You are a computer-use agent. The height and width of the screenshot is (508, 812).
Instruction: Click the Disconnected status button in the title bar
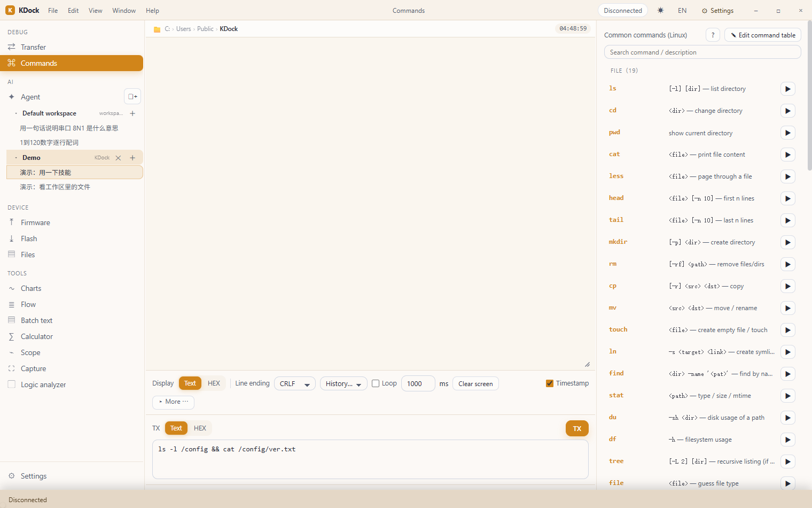coord(623,11)
